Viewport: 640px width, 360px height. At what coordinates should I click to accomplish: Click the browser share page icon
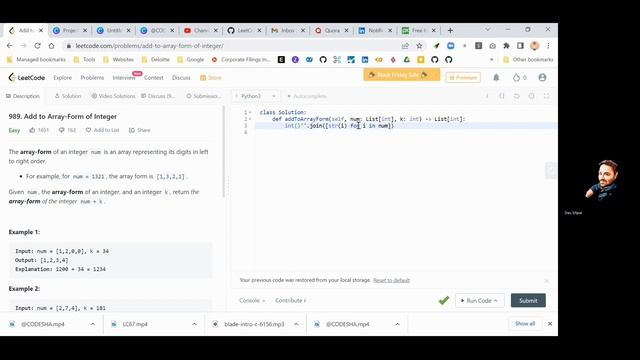tap(405, 46)
